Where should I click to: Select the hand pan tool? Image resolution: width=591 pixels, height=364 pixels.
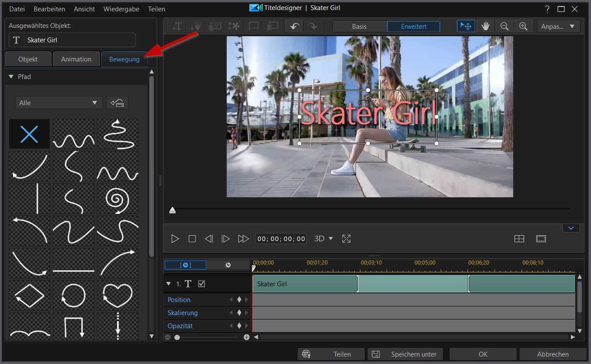click(x=485, y=26)
